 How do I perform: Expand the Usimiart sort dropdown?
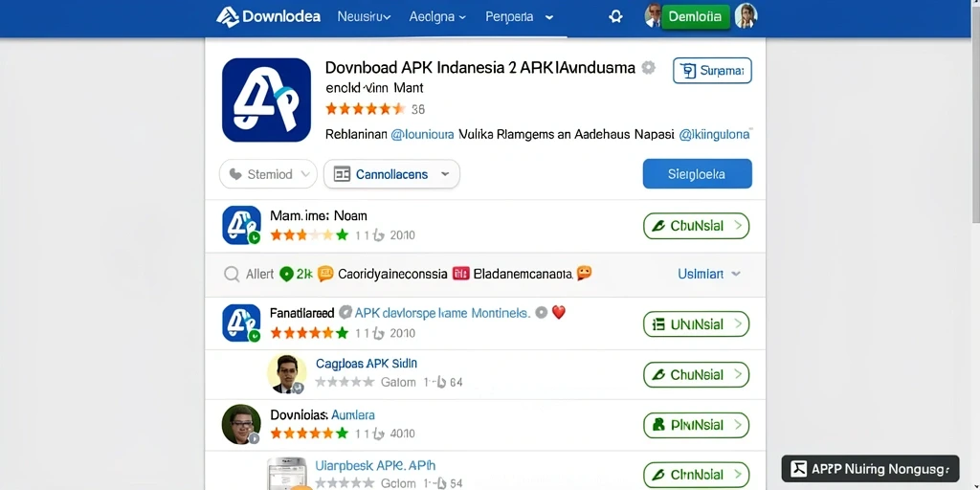click(709, 274)
